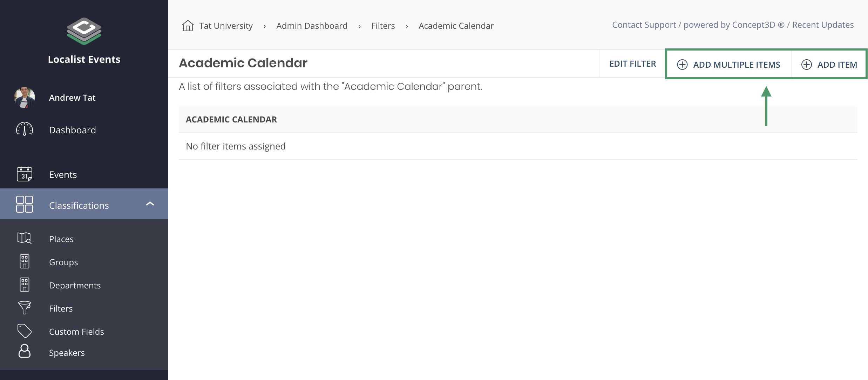Open Places map icon
The height and width of the screenshot is (380, 868).
(x=24, y=238)
